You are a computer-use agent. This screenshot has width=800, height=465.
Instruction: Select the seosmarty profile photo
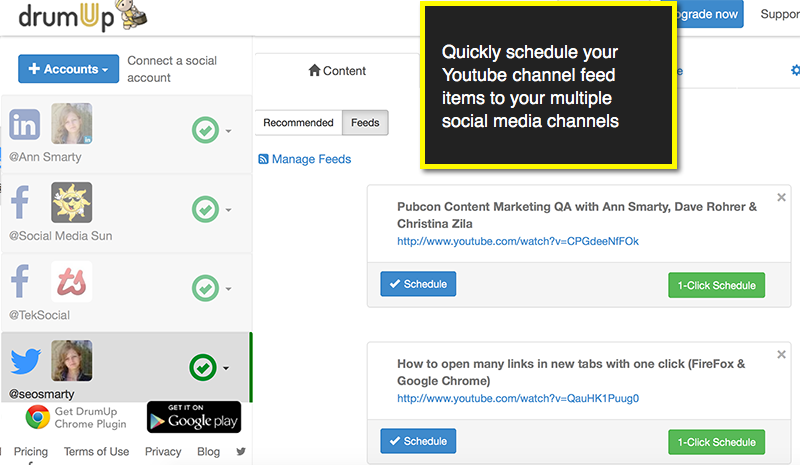coord(71,360)
